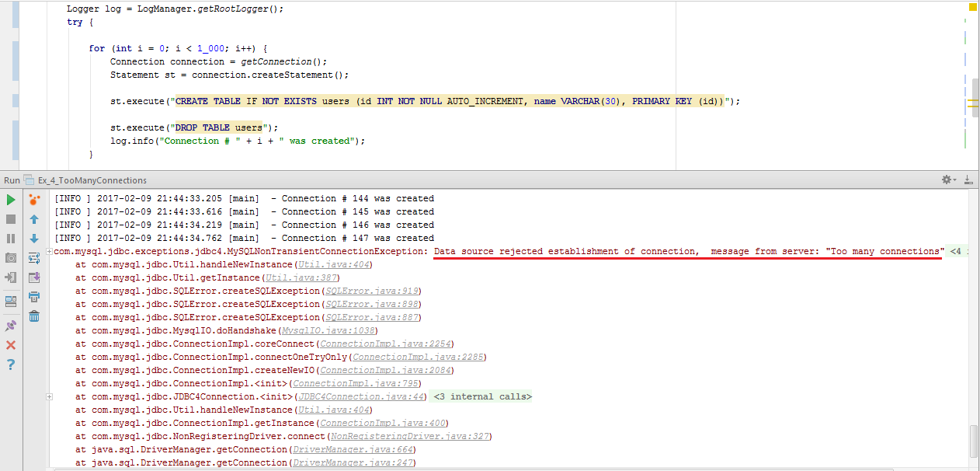980x471 pixels.
Task: Click the green Rerun button
Action: point(11,200)
